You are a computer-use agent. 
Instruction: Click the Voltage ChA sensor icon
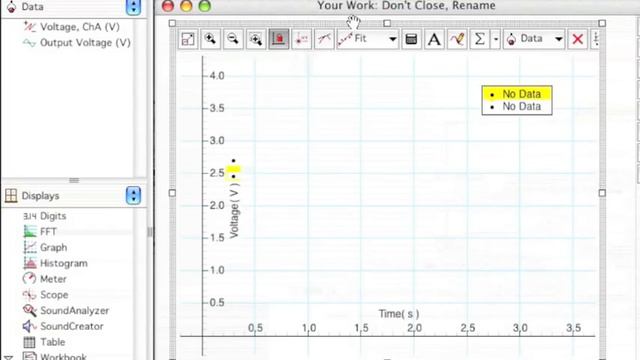pyautogui.click(x=29, y=27)
